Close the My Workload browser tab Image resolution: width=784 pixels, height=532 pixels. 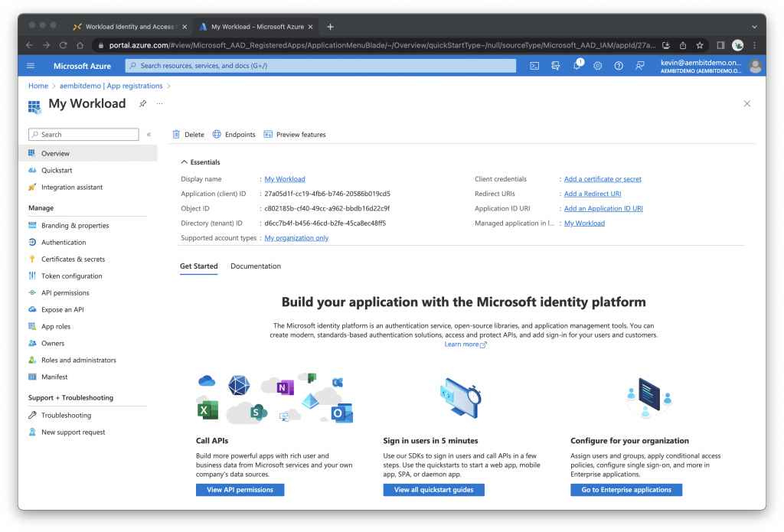coord(311,27)
